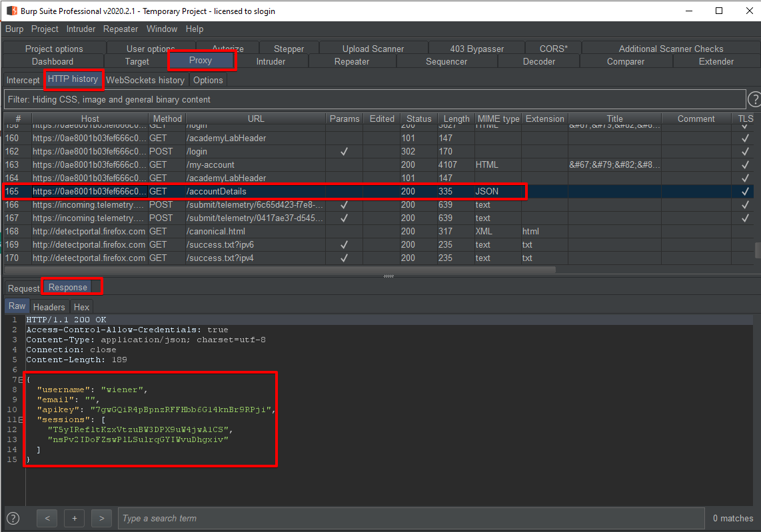Select request 163 /my-account row
761x532 pixels.
click(379, 165)
